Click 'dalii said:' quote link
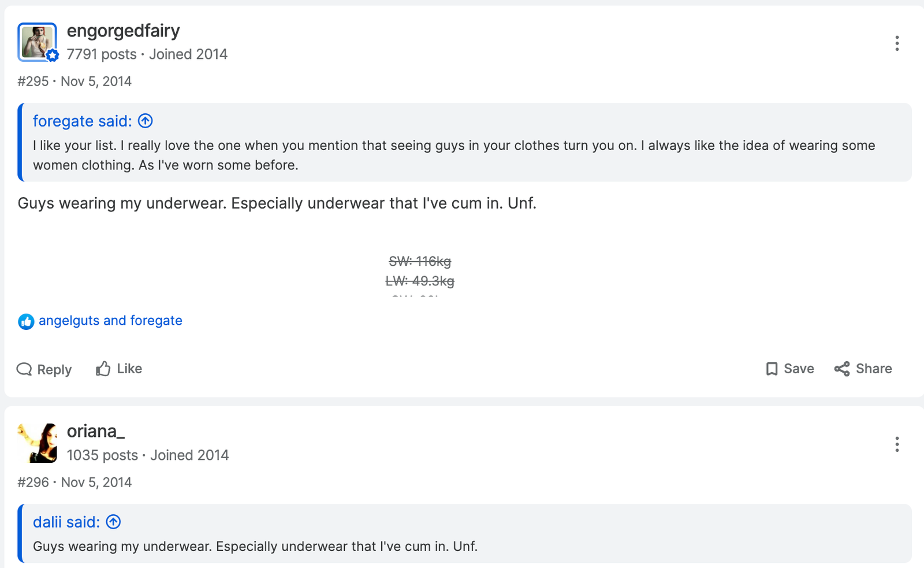924x568 pixels. 66,522
